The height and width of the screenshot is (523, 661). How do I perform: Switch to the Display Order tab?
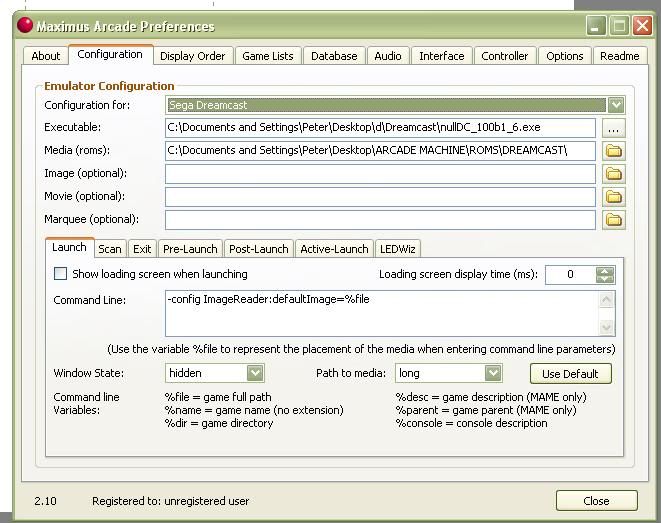pos(193,56)
